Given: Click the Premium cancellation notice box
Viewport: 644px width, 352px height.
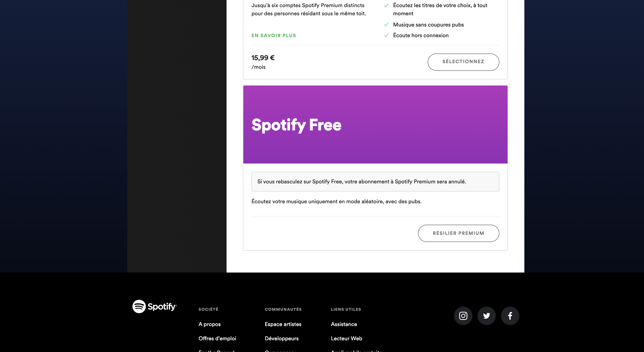Looking at the screenshot, I should pyautogui.click(x=375, y=182).
